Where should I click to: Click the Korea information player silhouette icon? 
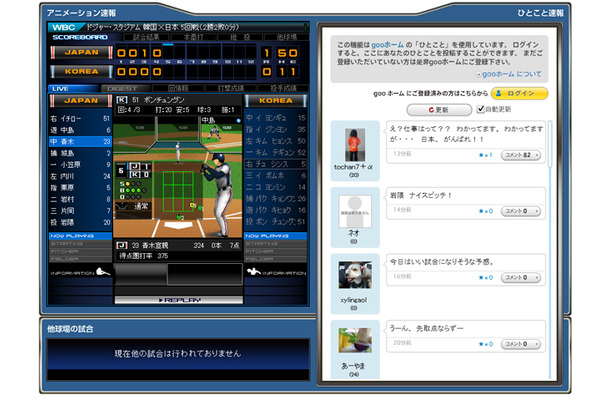[254, 271]
